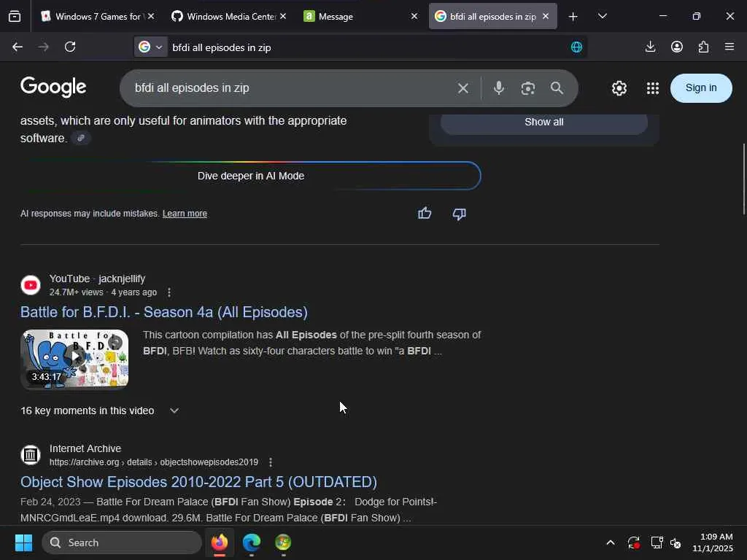Image resolution: width=747 pixels, height=560 pixels.
Task: Click the Google logo
Action: [53, 87]
